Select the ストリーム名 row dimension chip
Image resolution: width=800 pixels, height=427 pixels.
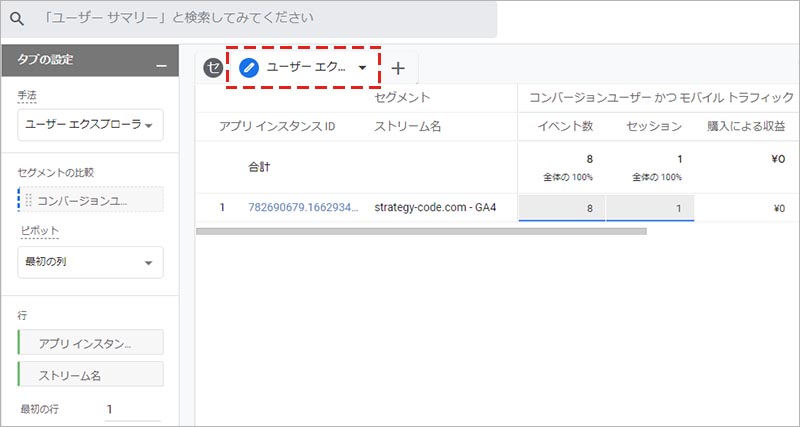(x=91, y=376)
